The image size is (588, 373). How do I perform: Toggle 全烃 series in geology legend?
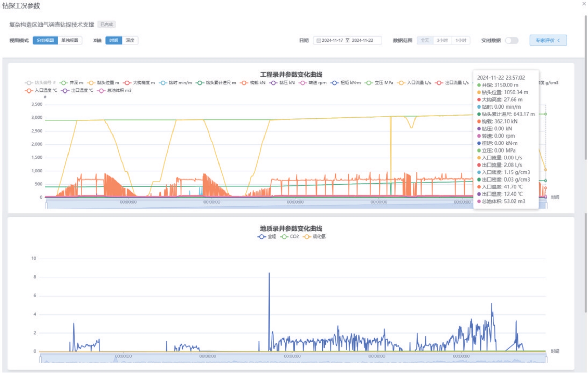[267, 236]
